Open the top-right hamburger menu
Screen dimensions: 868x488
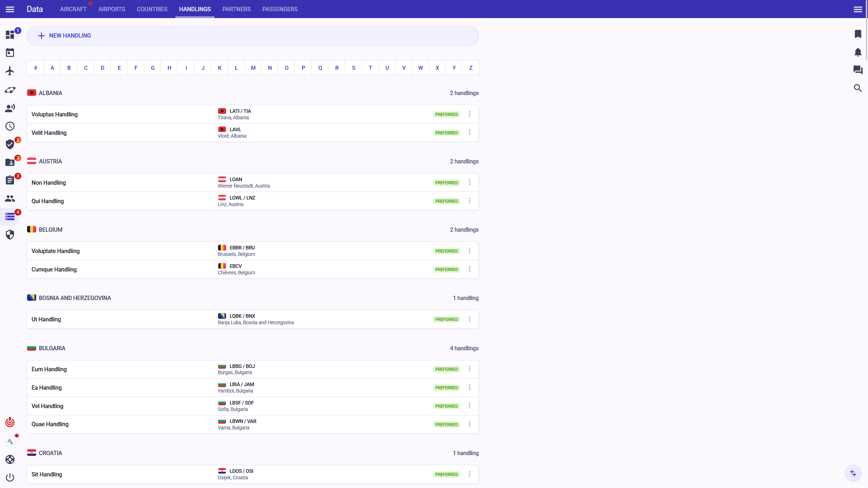coord(858,9)
